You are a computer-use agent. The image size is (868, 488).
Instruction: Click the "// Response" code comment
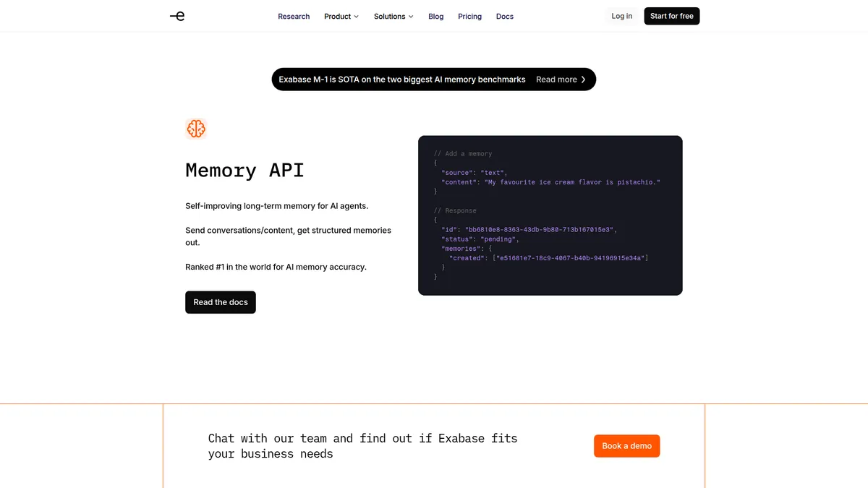coord(455,210)
